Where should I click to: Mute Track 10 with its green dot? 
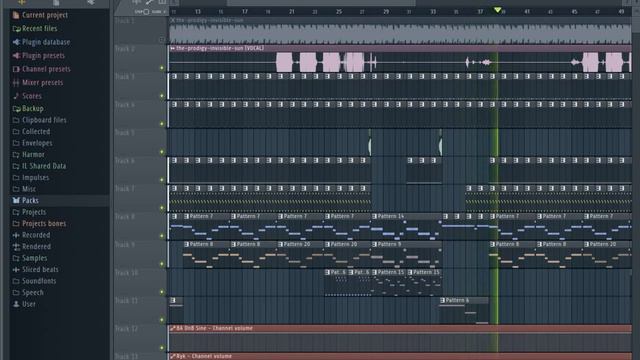tap(162, 292)
